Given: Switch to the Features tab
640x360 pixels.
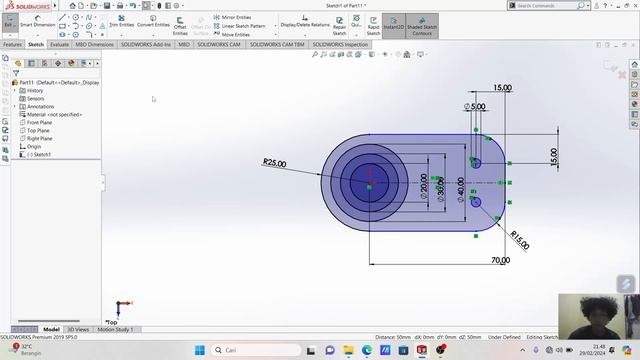Looking at the screenshot, I should (12, 44).
